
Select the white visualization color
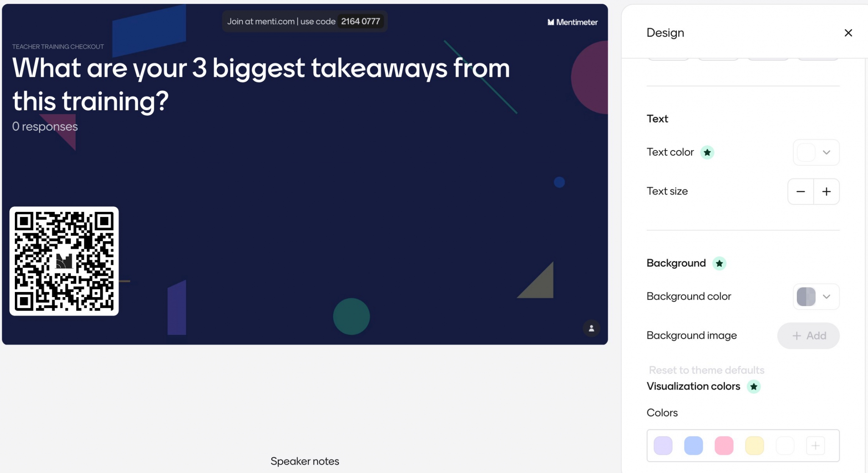(x=785, y=445)
